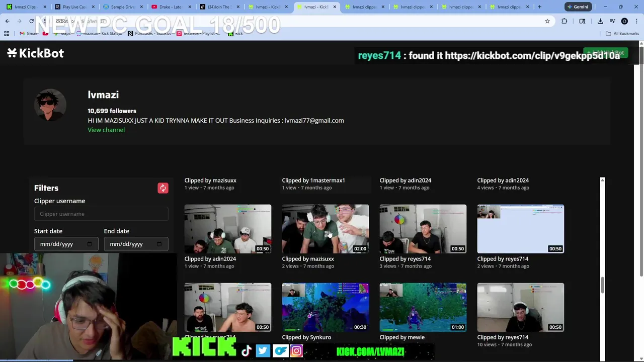Click the Filters heading
Viewport: 644px width, 362px height.
[46, 188]
